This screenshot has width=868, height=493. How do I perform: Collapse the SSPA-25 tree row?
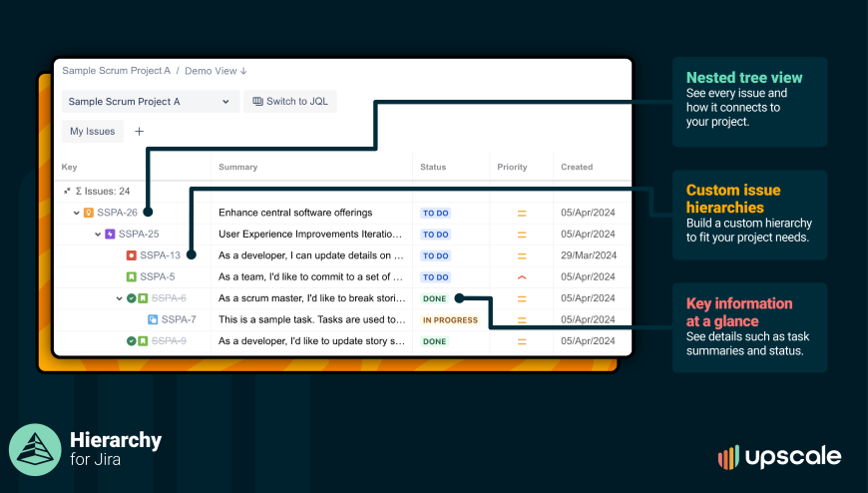[x=98, y=235]
